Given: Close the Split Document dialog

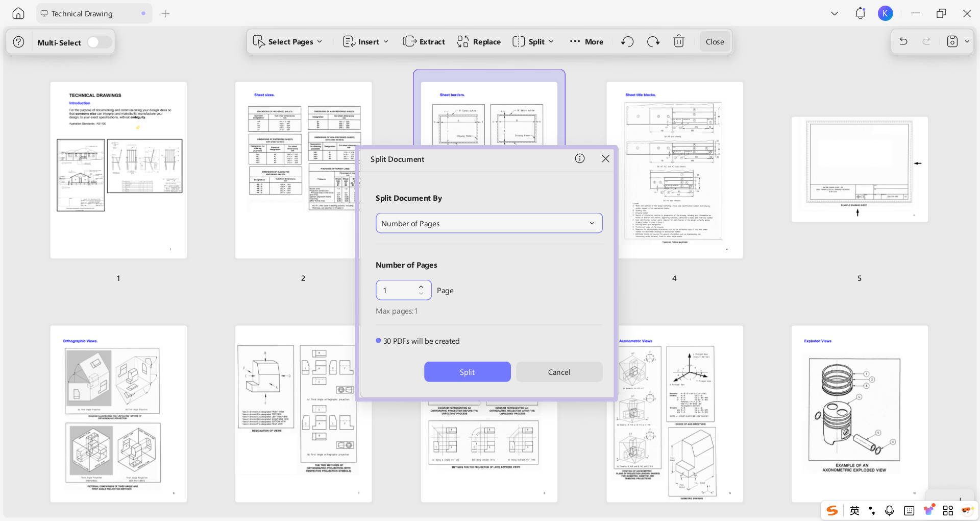Looking at the screenshot, I should click(605, 159).
